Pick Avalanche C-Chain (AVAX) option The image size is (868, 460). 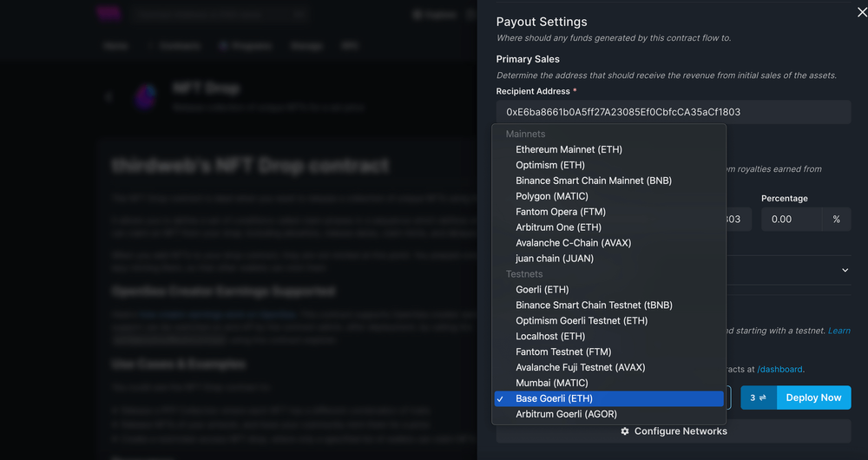(x=574, y=243)
